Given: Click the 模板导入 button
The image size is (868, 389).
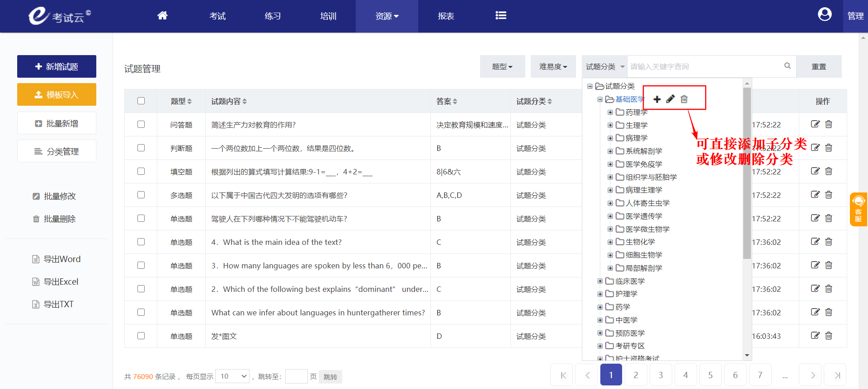Looking at the screenshot, I should (57, 94).
